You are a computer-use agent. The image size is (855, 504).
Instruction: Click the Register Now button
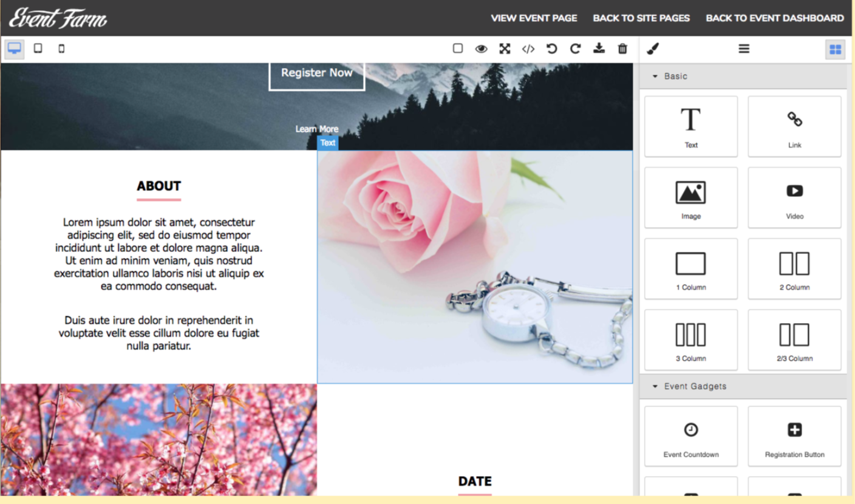pos(317,74)
